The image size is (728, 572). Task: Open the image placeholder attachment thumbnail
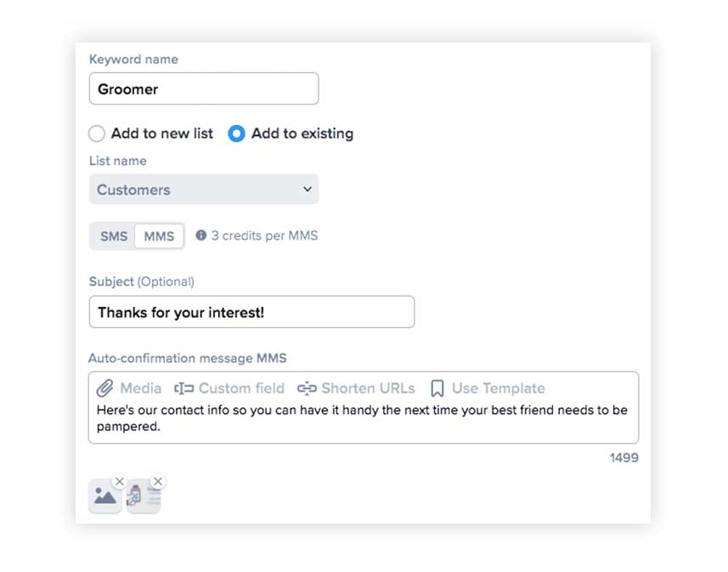click(105, 496)
